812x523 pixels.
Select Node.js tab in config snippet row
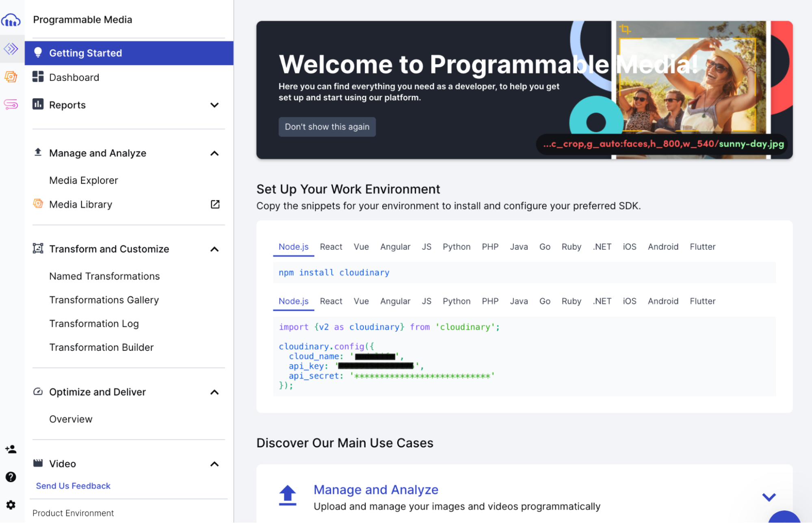[293, 301]
